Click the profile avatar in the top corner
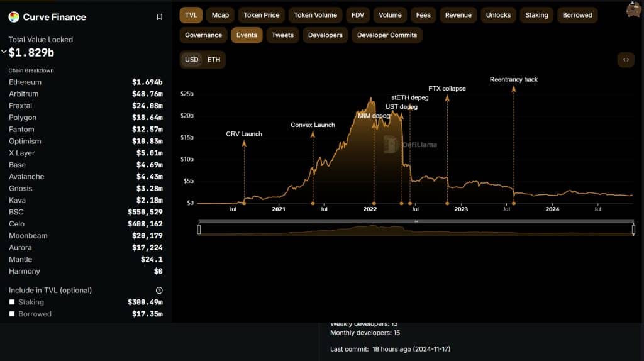 pyautogui.click(x=635, y=9)
